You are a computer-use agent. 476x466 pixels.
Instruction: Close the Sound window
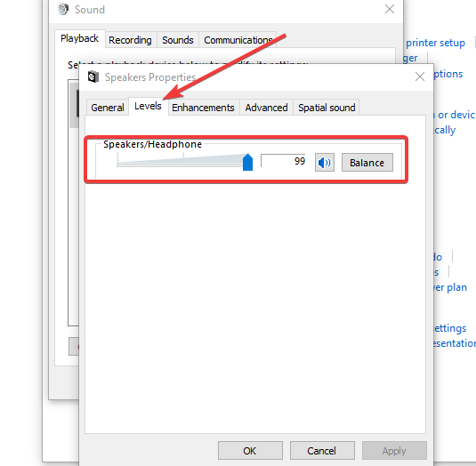(x=390, y=9)
